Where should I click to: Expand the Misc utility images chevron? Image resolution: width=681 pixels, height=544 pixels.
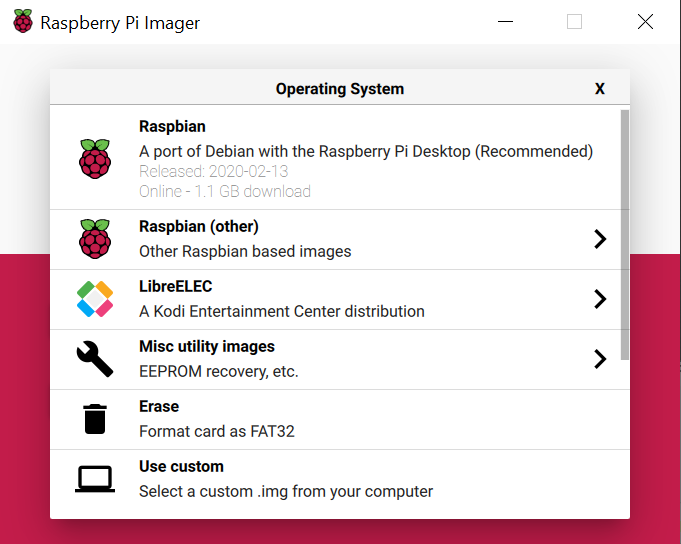(x=600, y=359)
